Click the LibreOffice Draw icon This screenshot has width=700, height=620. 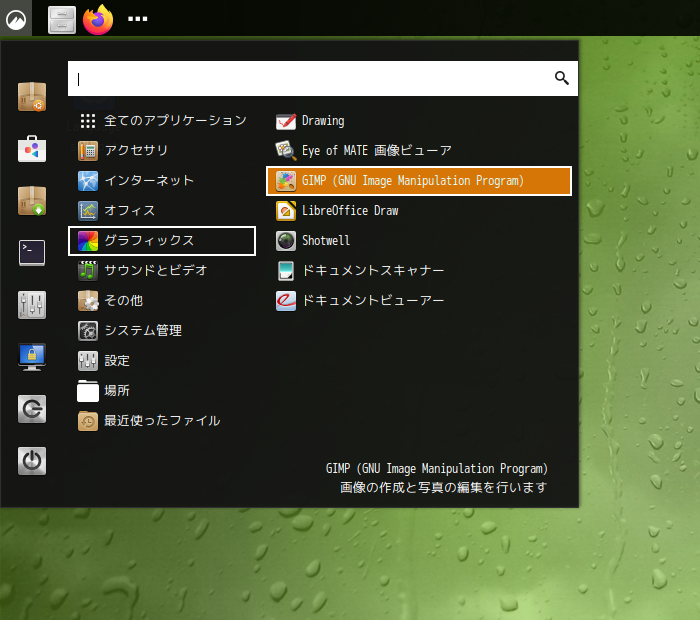pos(286,211)
